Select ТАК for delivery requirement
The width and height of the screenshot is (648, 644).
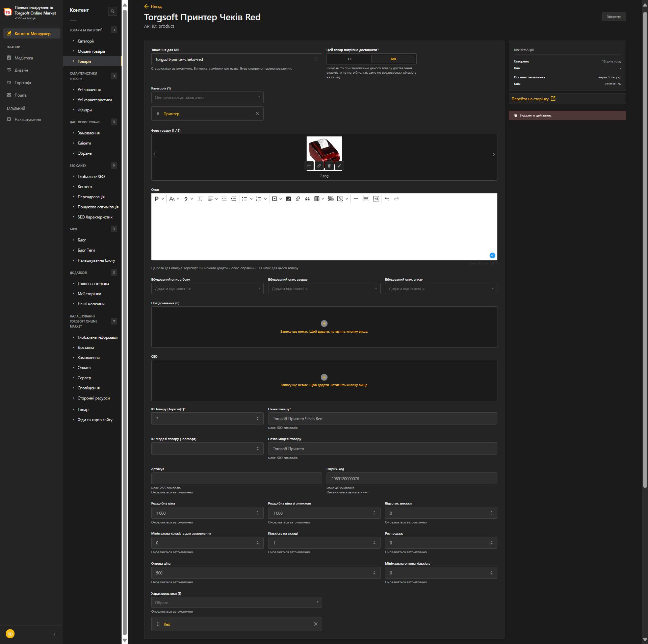393,59
